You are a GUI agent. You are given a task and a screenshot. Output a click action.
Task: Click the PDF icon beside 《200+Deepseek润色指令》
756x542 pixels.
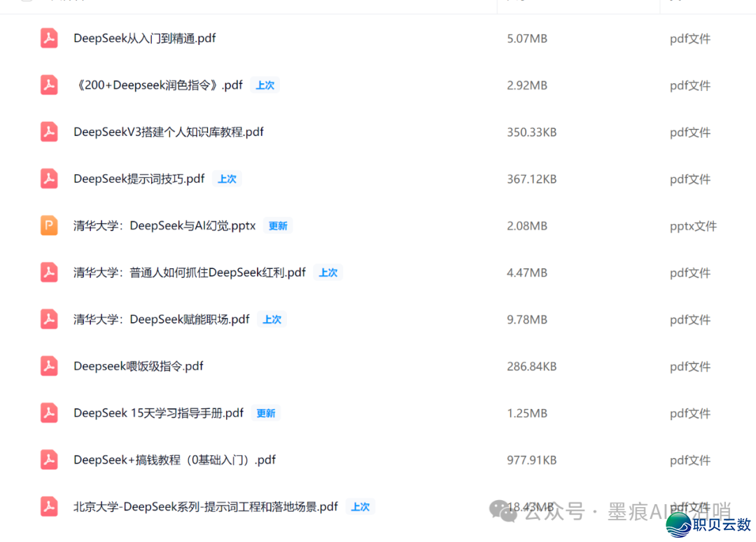(x=49, y=85)
